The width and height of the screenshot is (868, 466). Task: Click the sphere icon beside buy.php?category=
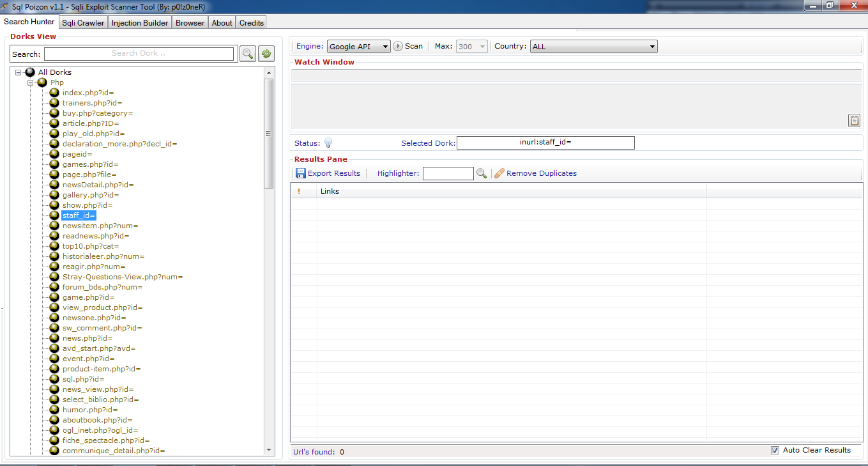point(54,113)
